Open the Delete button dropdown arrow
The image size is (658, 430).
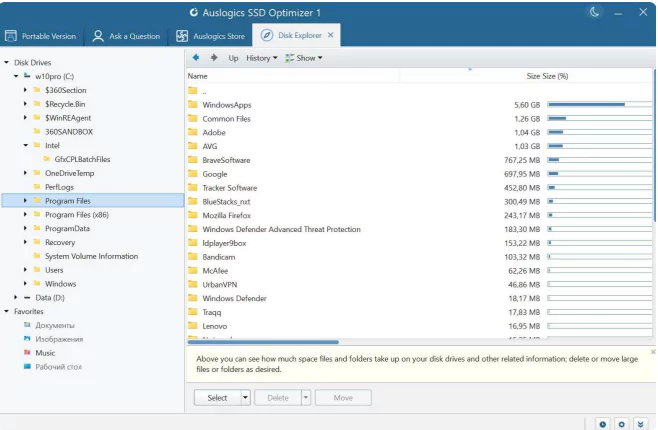point(306,397)
